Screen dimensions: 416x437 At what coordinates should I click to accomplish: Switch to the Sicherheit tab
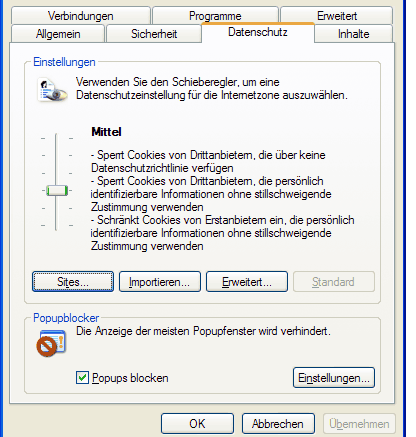click(x=154, y=34)
